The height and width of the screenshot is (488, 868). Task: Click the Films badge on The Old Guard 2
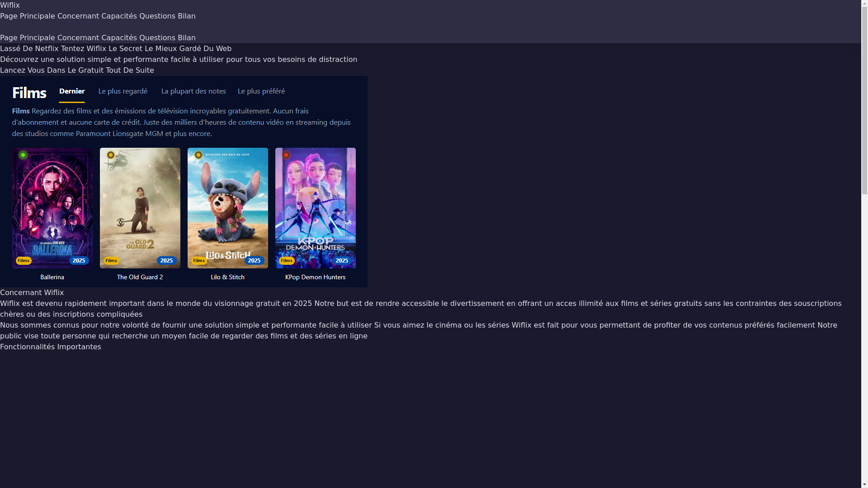111,261
